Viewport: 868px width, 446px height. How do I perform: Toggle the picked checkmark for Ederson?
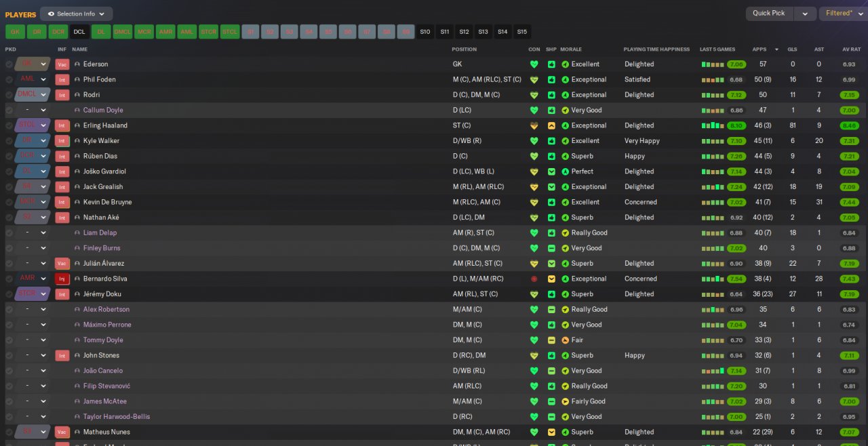9,64
